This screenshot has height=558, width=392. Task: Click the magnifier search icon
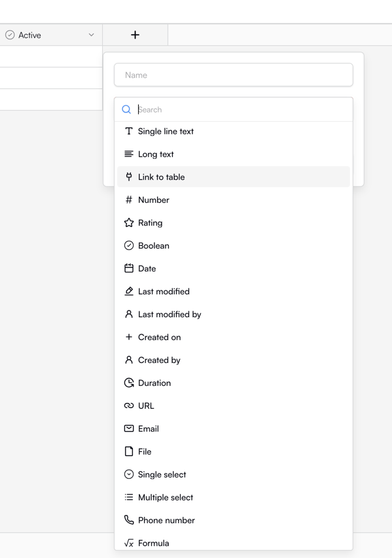126,109
